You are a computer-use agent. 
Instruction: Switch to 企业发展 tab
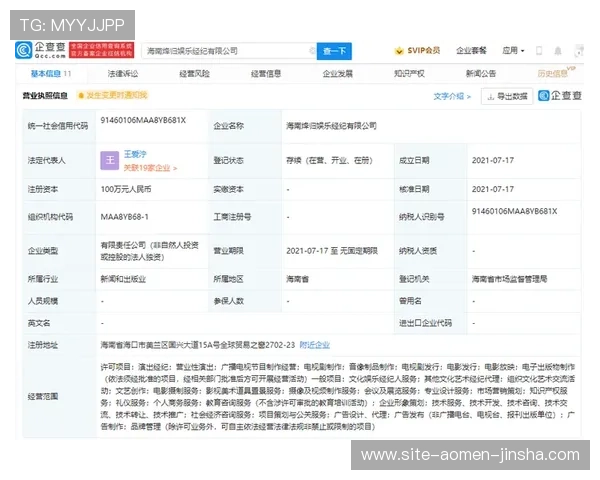tap(338, 73)
